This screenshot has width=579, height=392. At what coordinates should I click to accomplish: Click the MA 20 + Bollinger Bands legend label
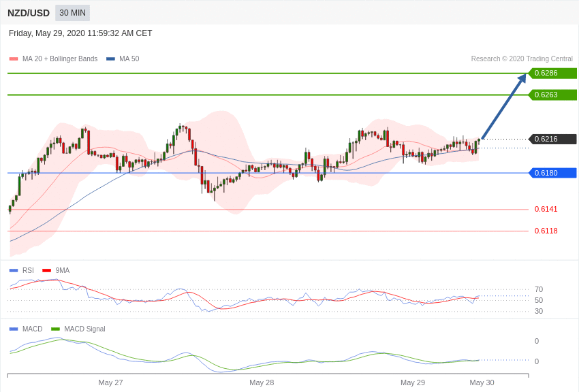pyautogui.click(x=60, y=59)
